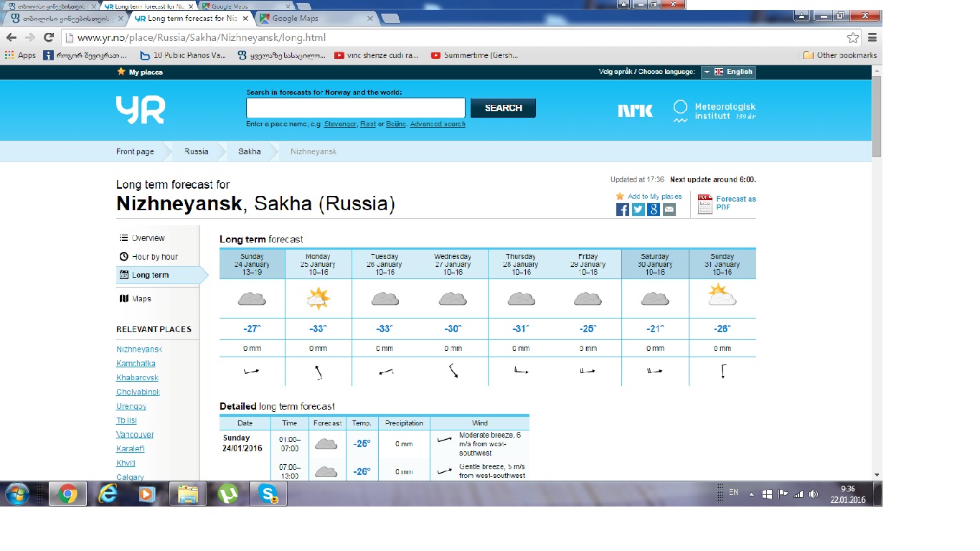Click the YR logo

[x=141, y=109]
